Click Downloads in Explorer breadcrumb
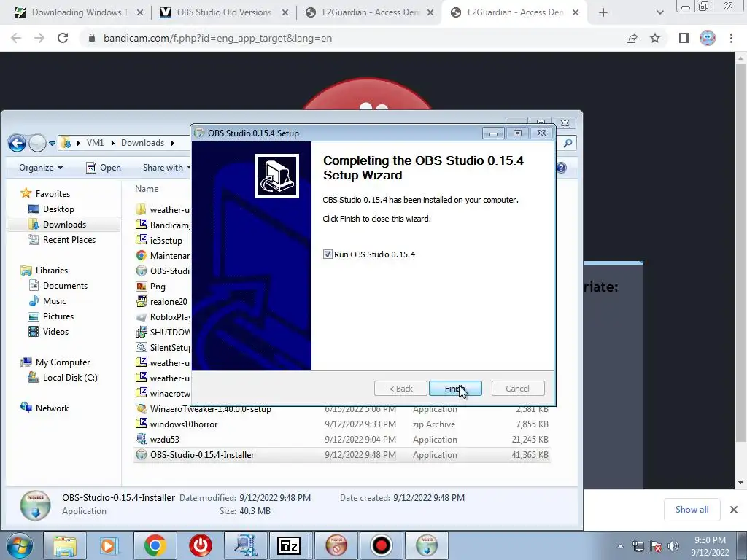Screen dimensions: 747x560 (142, 143)
